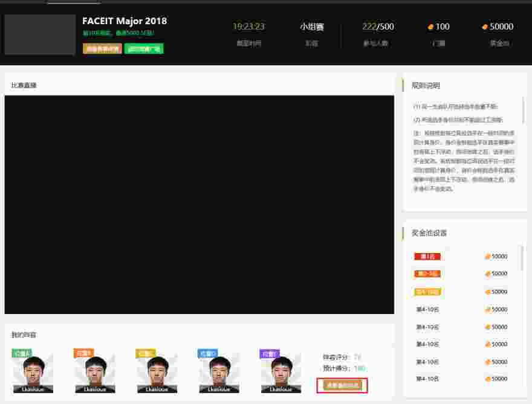This screenshot has width=532, height=404.
Task: Click the coin icon in the yellow badge row
Action: pyautogui.click(x=487, y=292)
